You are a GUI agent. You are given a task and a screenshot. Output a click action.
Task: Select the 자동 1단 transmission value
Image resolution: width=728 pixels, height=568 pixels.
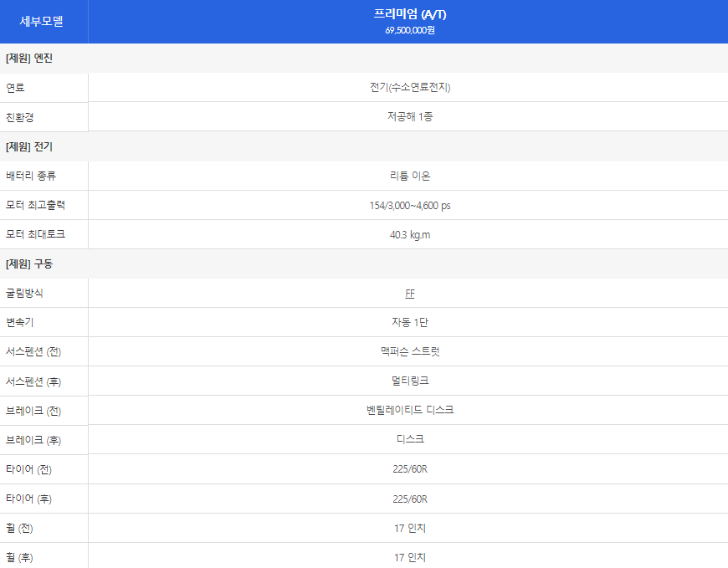(x=409, y=322)
